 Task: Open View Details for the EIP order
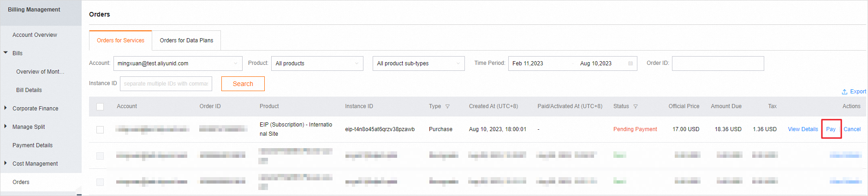tap(803, 129)
